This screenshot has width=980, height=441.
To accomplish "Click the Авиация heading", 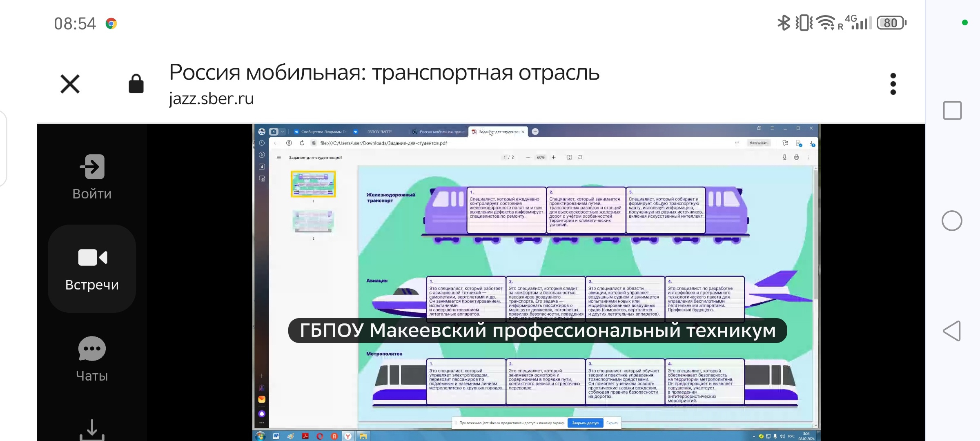I will click(x=377, y=281).
